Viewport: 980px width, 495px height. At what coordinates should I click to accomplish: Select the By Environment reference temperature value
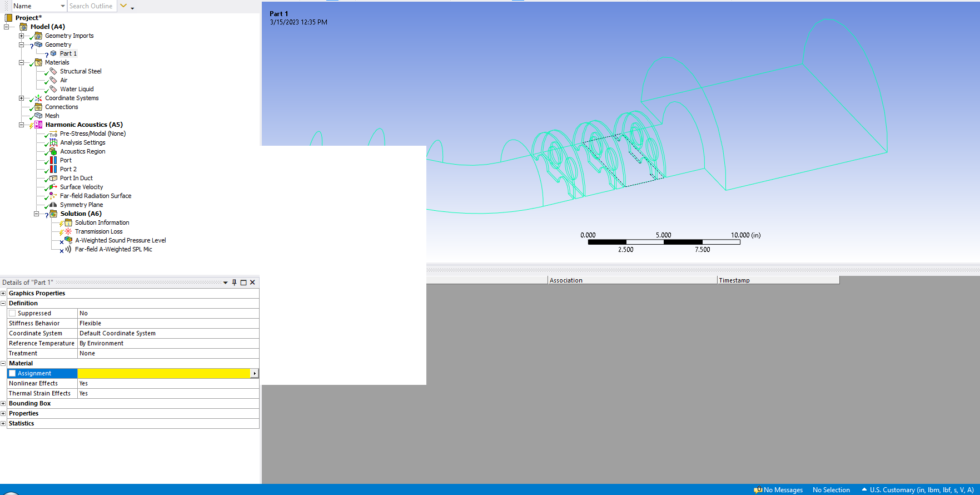(x=101, y=343)
